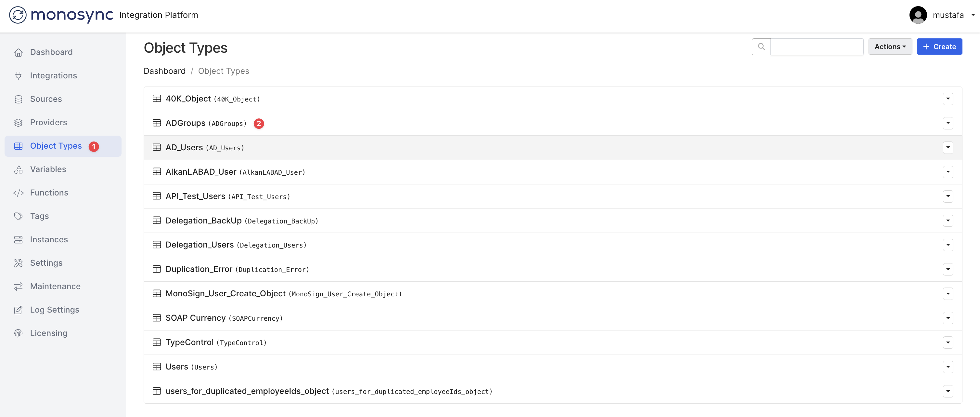The width and height of the screenshot is (980, 417).
Task: Open the Maintenance section
Action: click(x=55, y=286)
